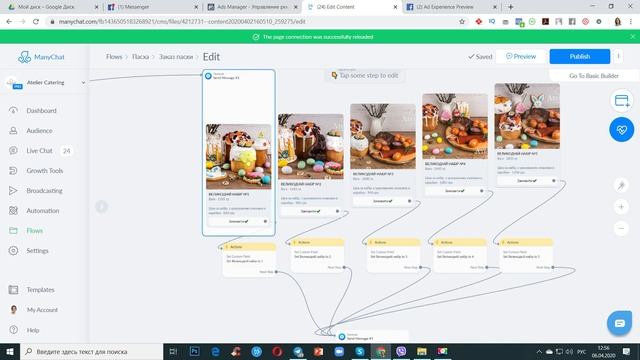Select the second Easter set card image
The image size is (640, 360).
click(311, 147)
